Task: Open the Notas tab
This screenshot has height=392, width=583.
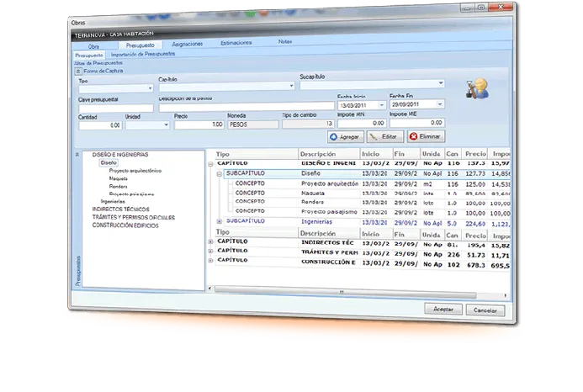Action: 285,42
